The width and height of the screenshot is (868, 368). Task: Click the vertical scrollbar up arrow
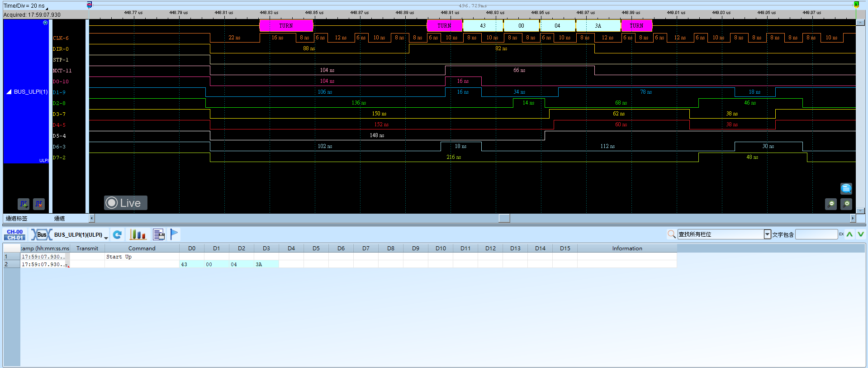click(x=860, y=22)
